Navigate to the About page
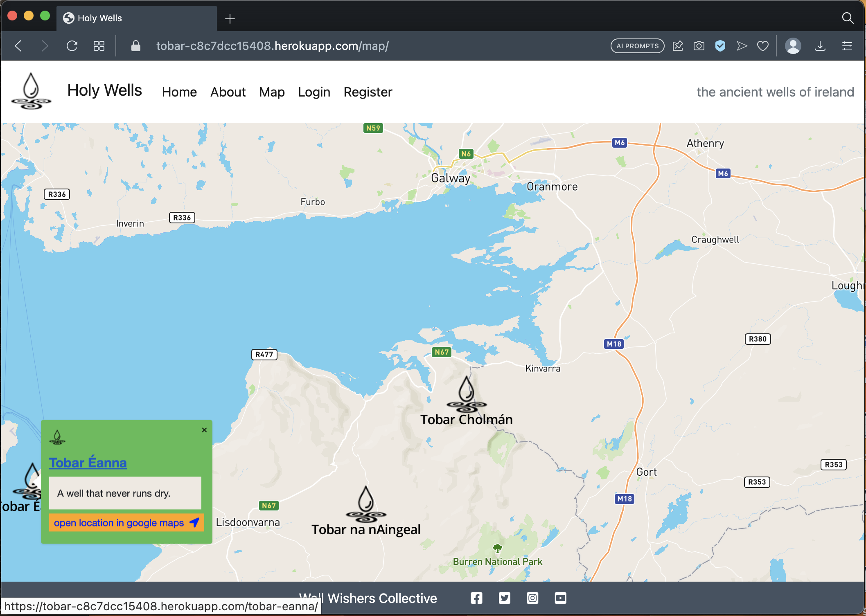The height and width of the screenshot is (616, 866). point(228,92)
